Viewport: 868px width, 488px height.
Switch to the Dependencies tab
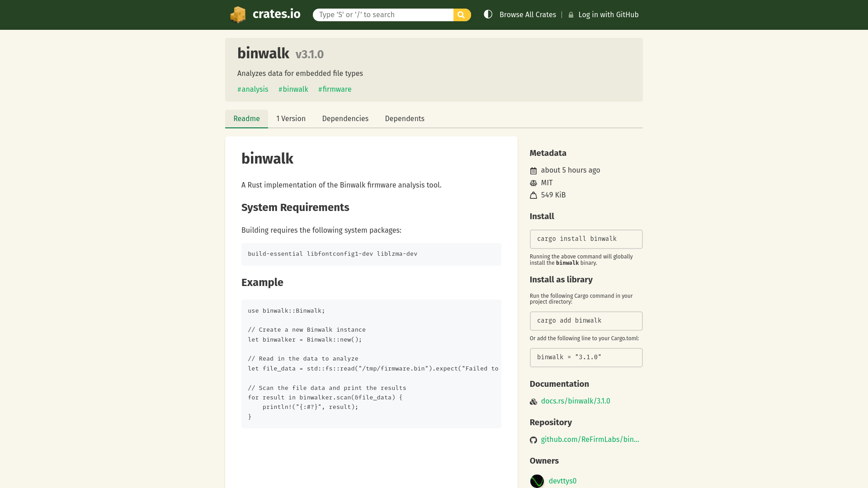coord(345,119)
